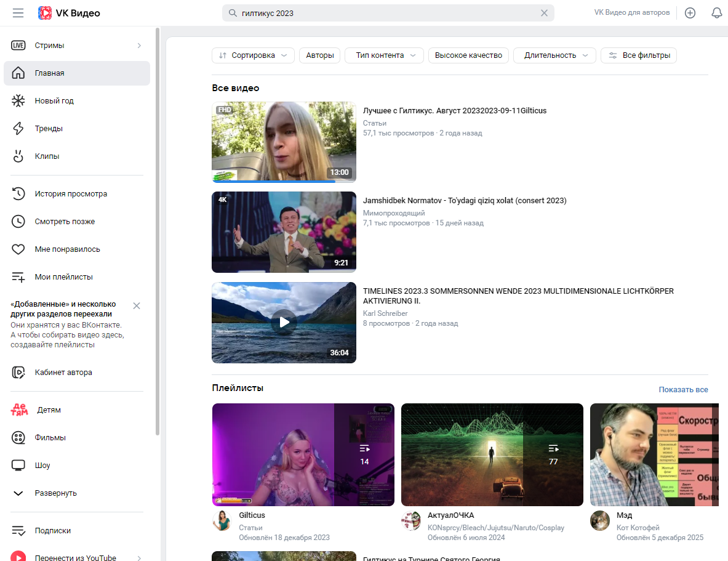Viewport: 728px width, 561px height.
Task: Click the Jamshidbek Normatov video title
Action: [465, 200]
